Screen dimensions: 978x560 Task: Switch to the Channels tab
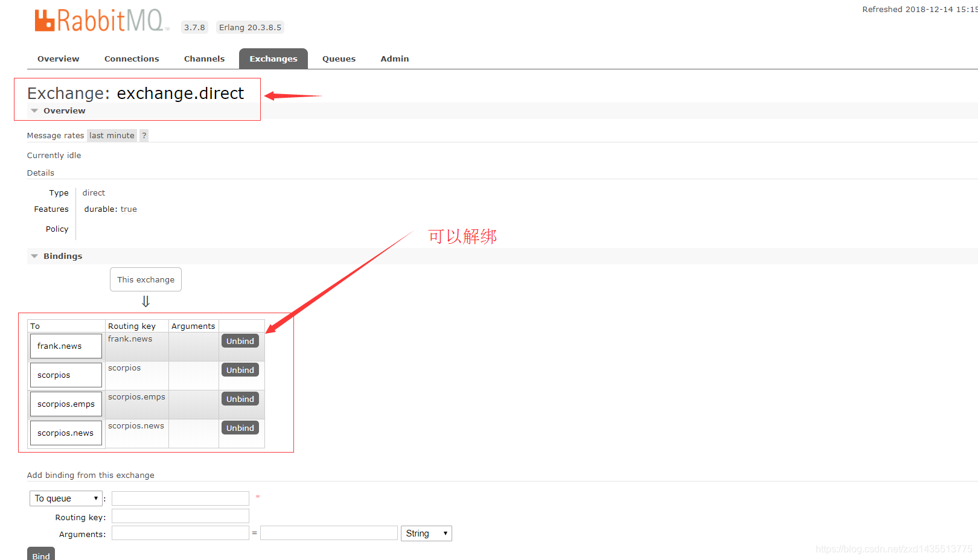(204, 59)
